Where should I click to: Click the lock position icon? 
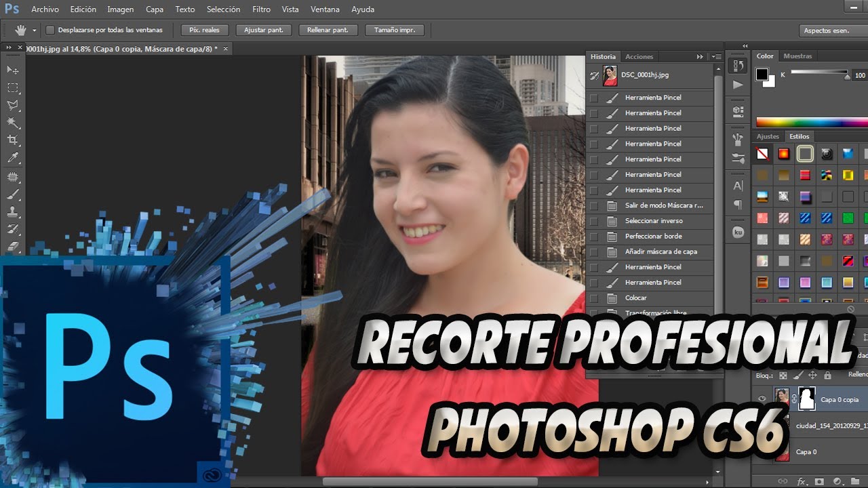(812, 375)
